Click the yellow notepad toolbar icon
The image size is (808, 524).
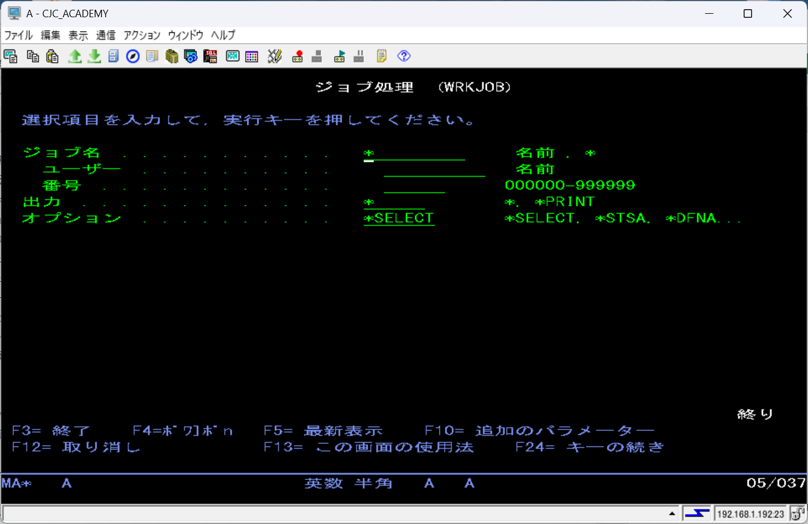pyautogui.click(x=382, y=56)
